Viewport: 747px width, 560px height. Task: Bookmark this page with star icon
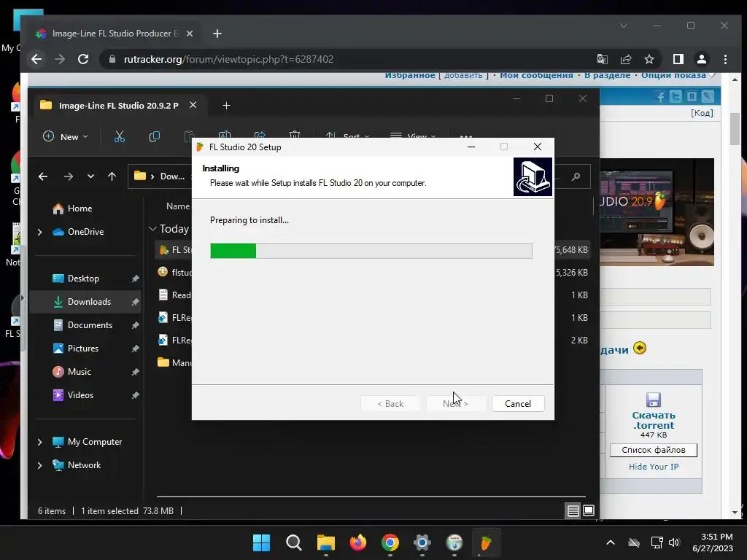(649, 59)
